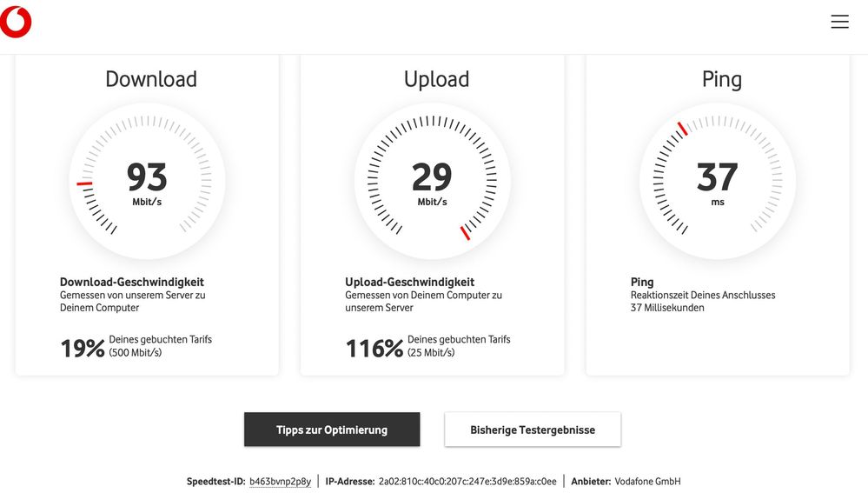This screenshot has width=868, height=493.
Task: Click the red marker on Upload gauge
Action: pyautogui.click(x=466, y=233)
